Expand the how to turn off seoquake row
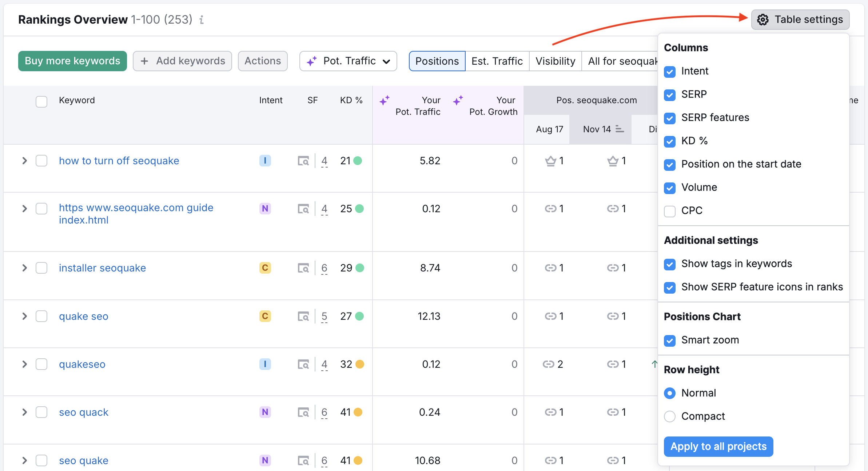The height and width of the screenshot is (471, 868). point(24,161)
